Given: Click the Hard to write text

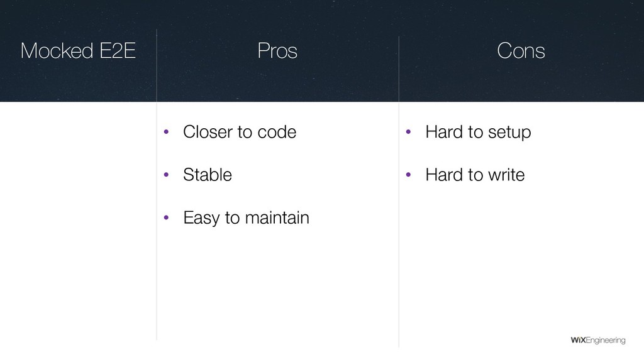Looking at the screenshot, I should [475, 175].
